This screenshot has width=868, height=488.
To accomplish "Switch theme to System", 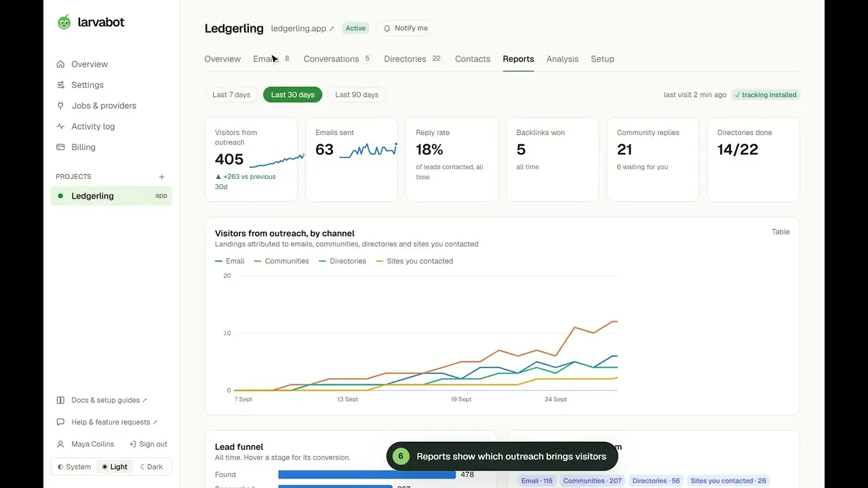I will (74, 467).
